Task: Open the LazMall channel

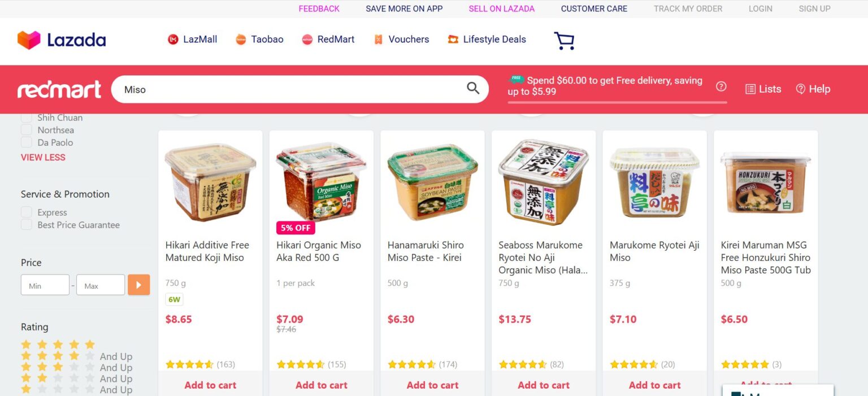Action: click(x=193, y=40)
